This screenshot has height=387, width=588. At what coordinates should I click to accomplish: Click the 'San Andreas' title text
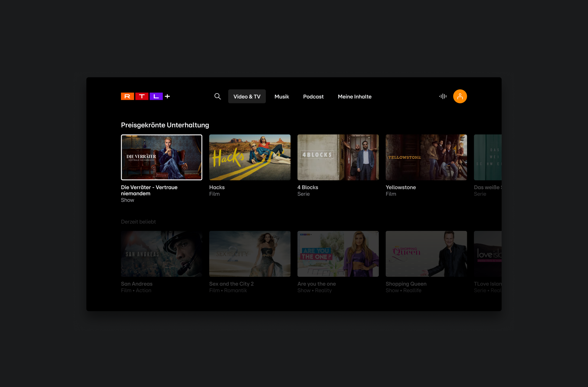(x=137, y=284)
